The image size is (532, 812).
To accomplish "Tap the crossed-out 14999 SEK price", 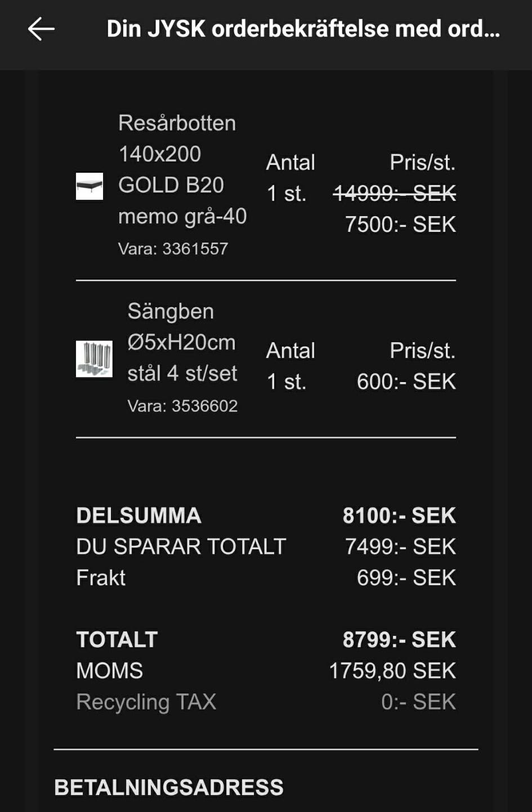I will click(x=394, y=194).
